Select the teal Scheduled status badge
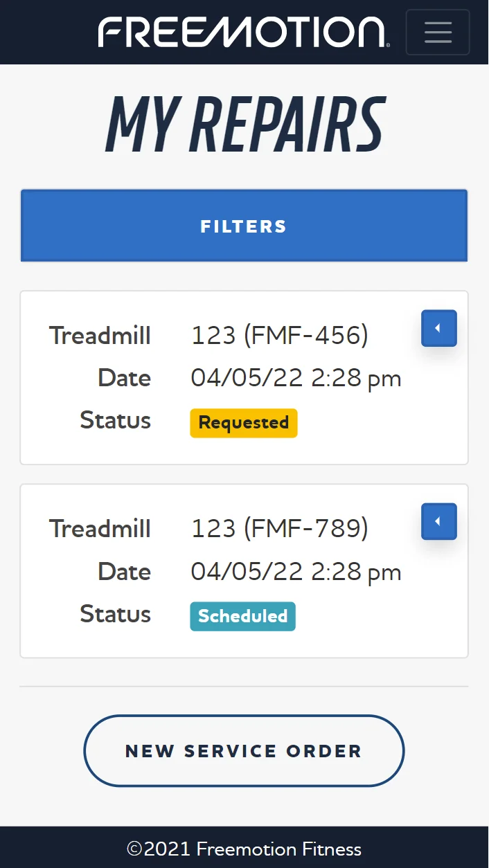This screenshot has width=489, height=868. pyautogui.click(x=242, y=617)
